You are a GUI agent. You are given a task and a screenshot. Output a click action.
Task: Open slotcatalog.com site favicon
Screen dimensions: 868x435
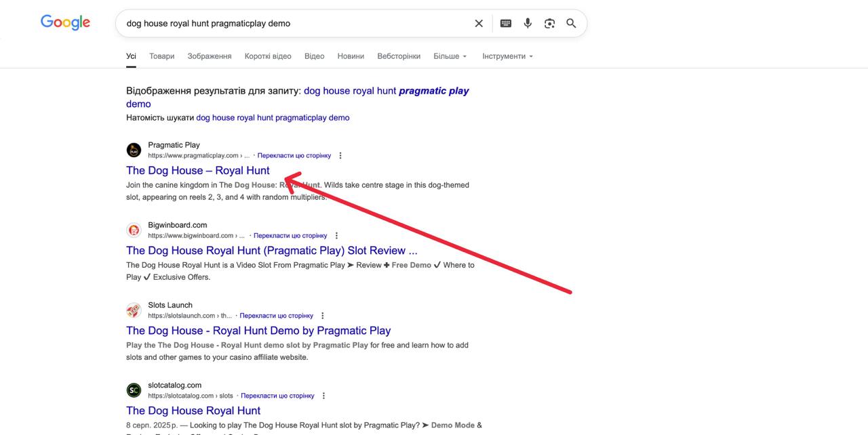pos(134,390)
